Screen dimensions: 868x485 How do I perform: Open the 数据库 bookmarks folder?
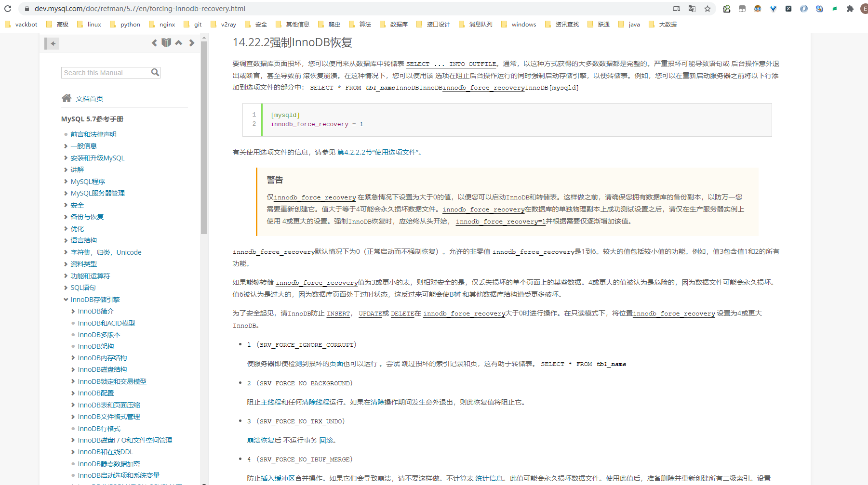[x=399, y=24]
